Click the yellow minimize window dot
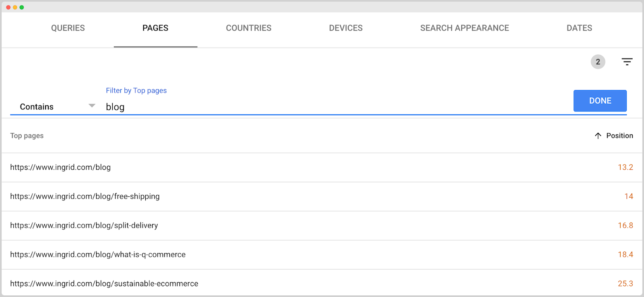This screenshot has height=297, width=644. [15, 7]
